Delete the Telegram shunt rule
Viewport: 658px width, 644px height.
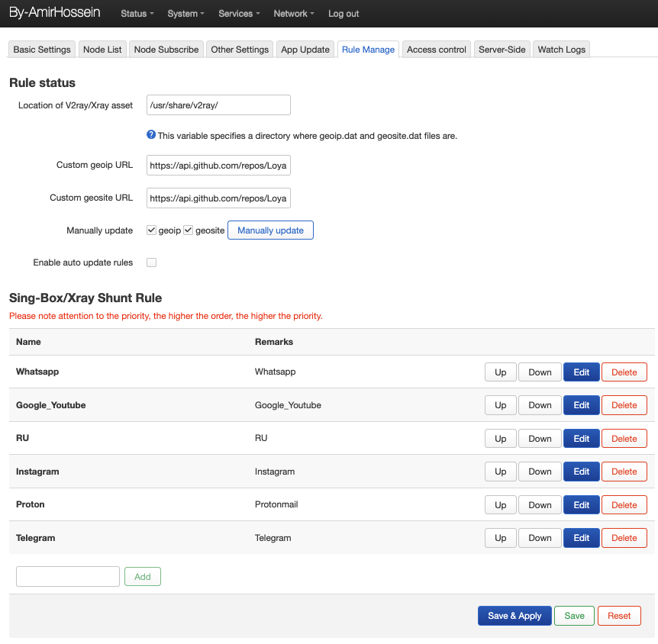point(624,538)
